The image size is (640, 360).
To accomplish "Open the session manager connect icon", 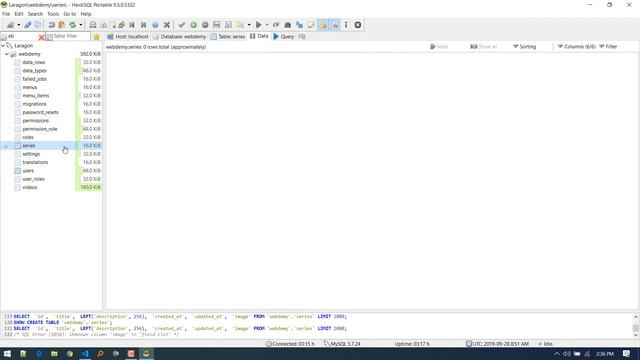I will (x=10, y=25).
